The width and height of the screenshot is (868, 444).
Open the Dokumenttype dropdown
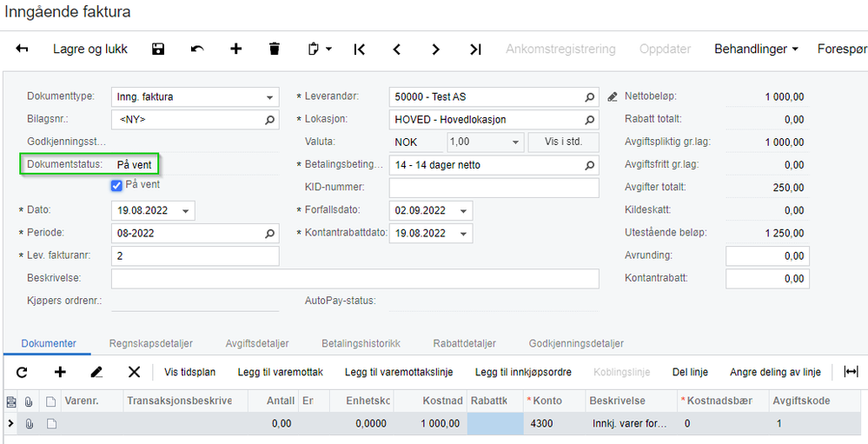click(x=269, y=97)
